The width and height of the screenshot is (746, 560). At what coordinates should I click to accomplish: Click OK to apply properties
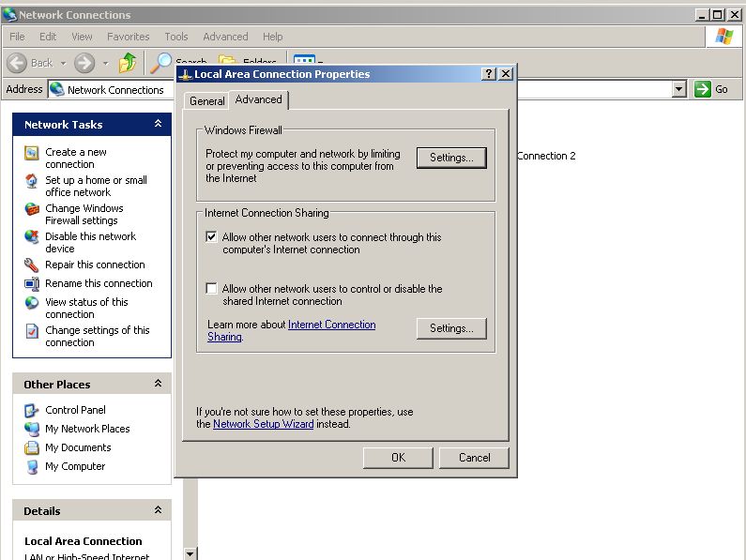[x=398, y=458]
